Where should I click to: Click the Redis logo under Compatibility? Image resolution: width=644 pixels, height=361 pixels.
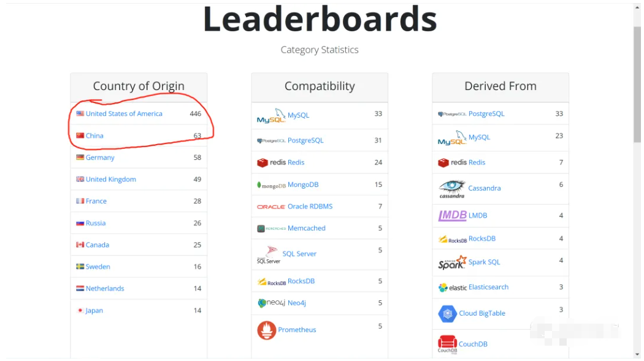click(271, 162)
